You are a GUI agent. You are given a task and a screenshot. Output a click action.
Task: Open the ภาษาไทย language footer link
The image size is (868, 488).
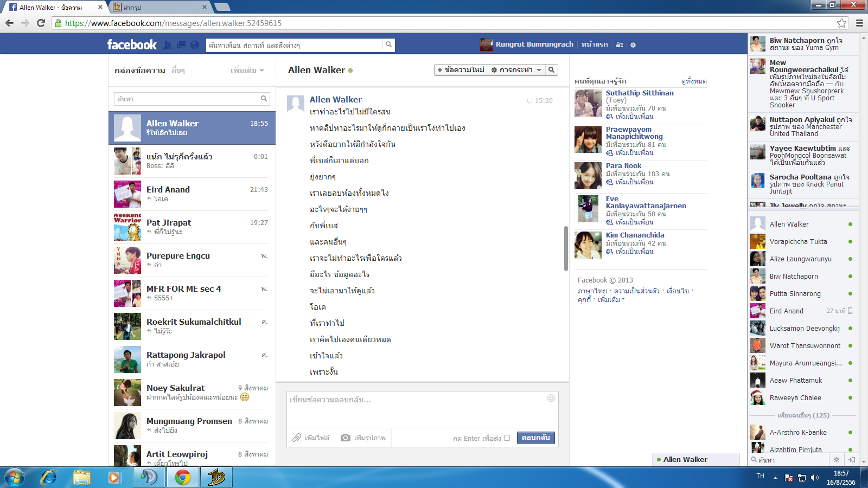(592, 291)
